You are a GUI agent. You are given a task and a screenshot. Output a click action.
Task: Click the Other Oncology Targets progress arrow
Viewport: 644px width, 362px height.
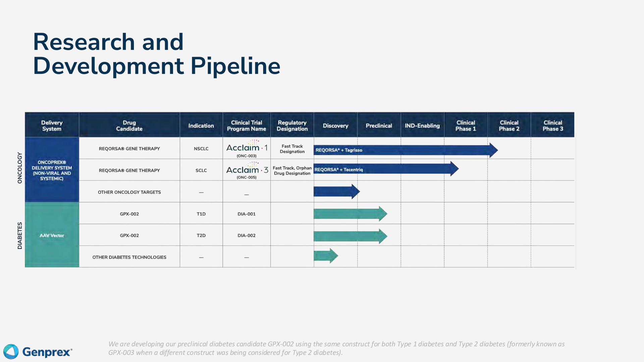coord(337,192)
